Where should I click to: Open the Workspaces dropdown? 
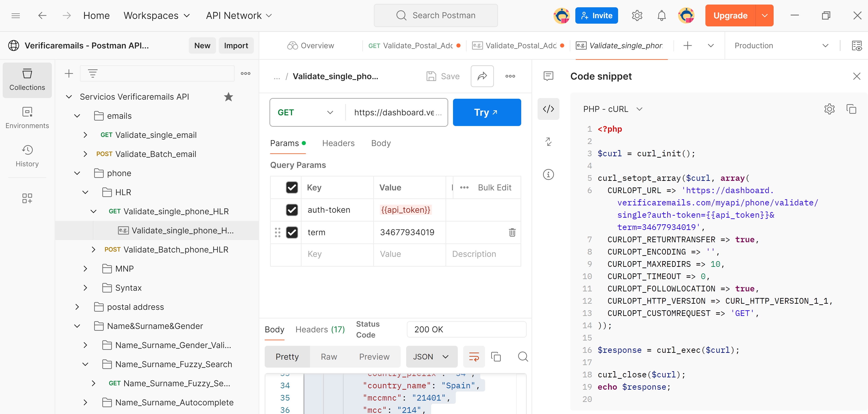(x=157, y=15)
